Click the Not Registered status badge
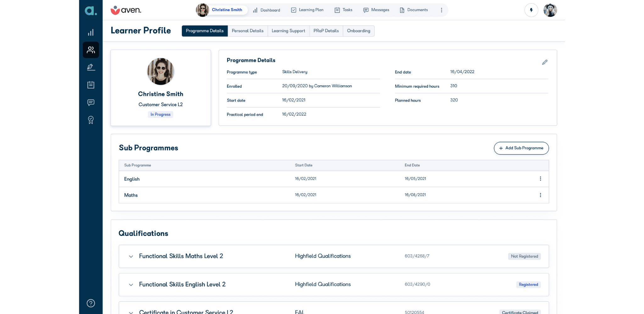Screen dimensions: 644x314 point(525,256)
